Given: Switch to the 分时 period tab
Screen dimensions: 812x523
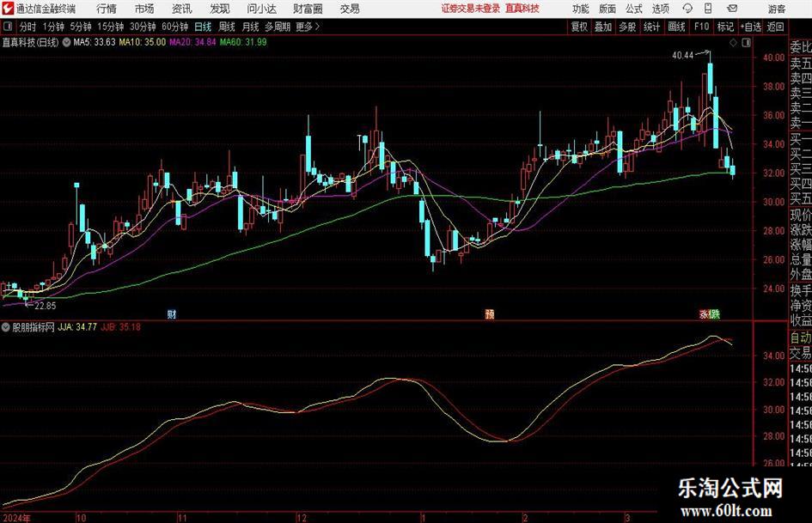Looking at the screenshot, I should (x=28, y=27).
